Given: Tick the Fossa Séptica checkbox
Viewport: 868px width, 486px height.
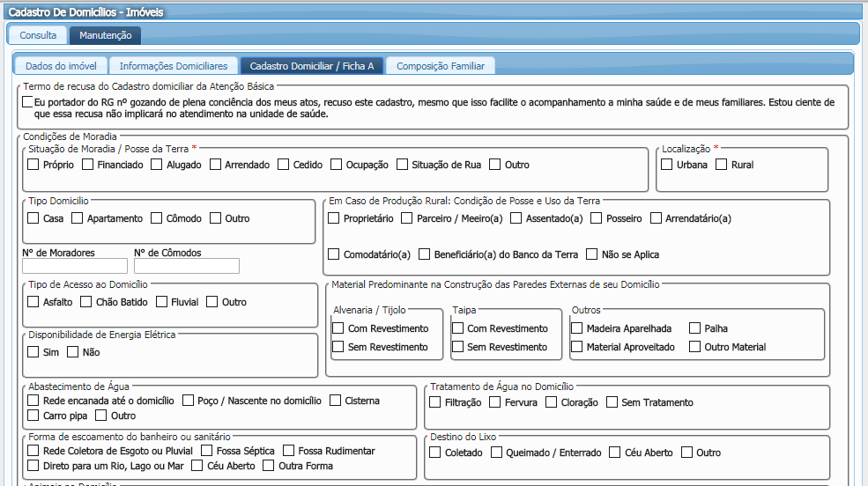Looking at the screenshot, I should [206, 450].
